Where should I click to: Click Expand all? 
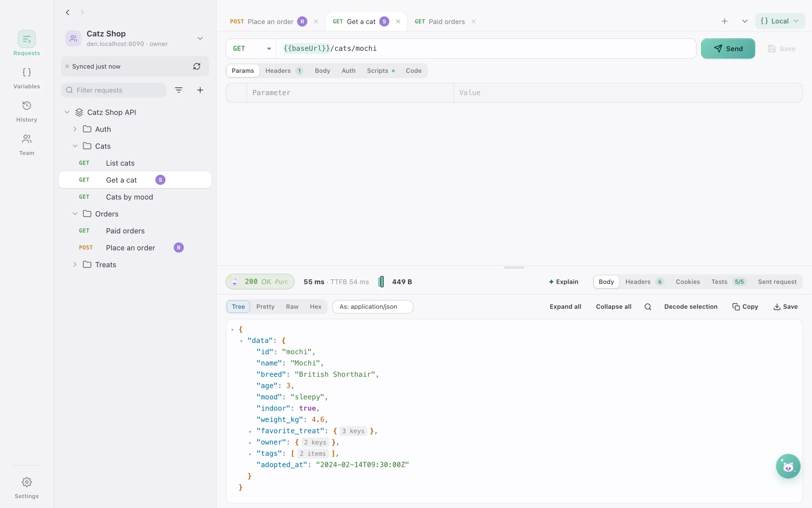(565, 306)
